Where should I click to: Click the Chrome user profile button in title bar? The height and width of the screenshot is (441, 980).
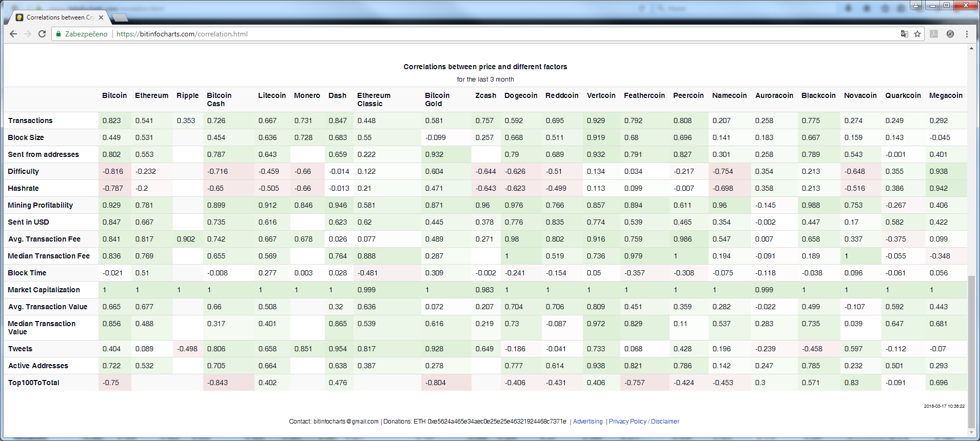point(916,5)
